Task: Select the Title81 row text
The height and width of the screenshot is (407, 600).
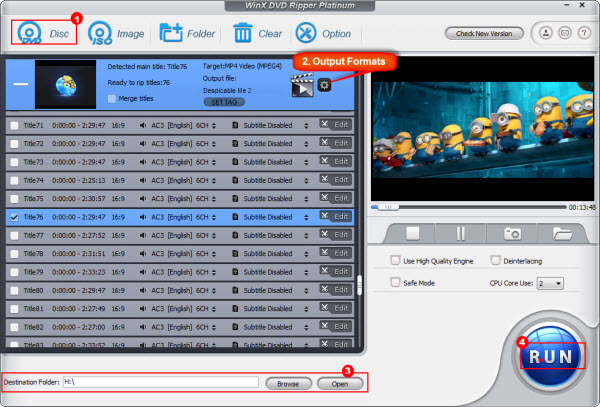Action: pyautogui.click(x=34, y=309)
